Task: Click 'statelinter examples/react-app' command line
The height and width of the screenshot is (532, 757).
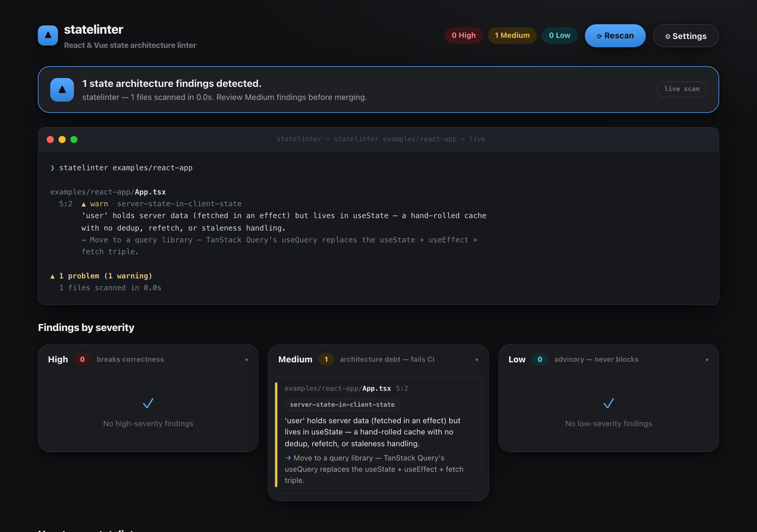Action: 126,168
